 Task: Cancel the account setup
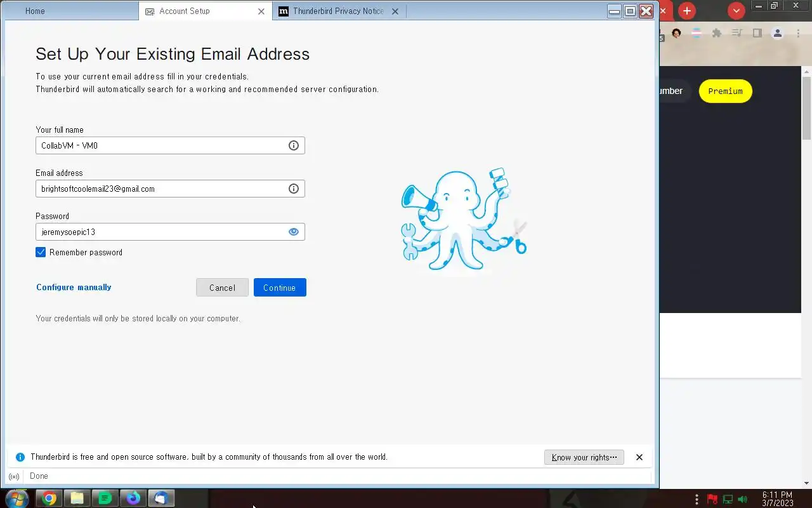222,288
